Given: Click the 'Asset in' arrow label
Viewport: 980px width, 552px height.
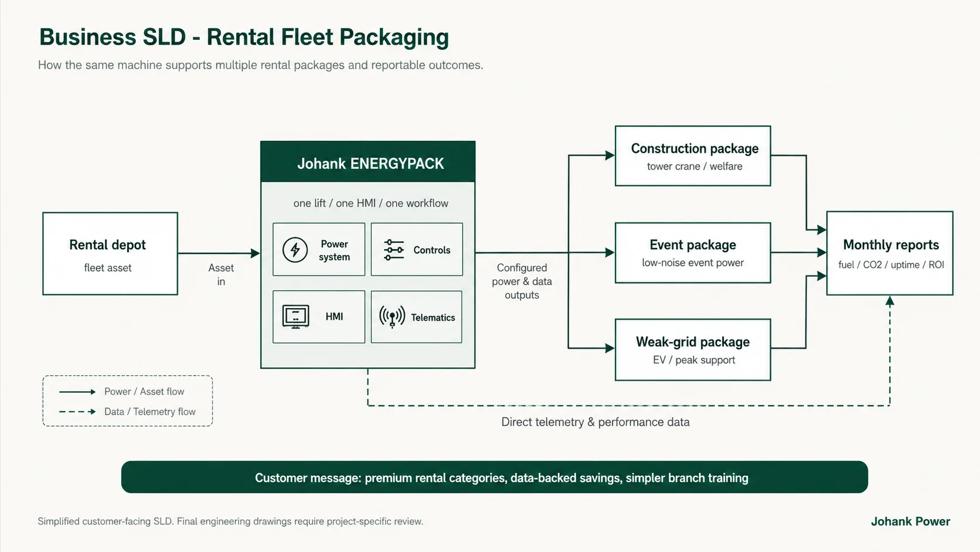Looking at the screenshot, I should point(221,275).
